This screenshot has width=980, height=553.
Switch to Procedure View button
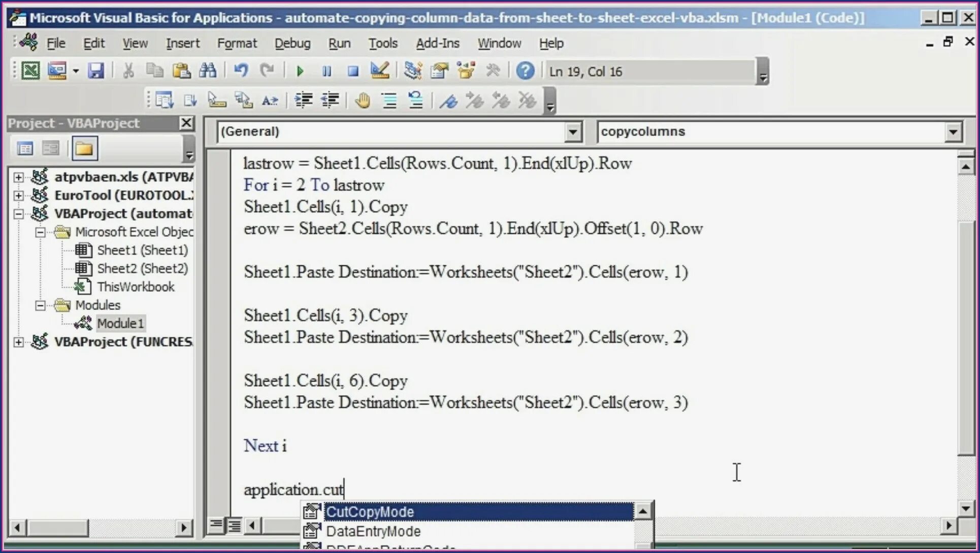216,525
